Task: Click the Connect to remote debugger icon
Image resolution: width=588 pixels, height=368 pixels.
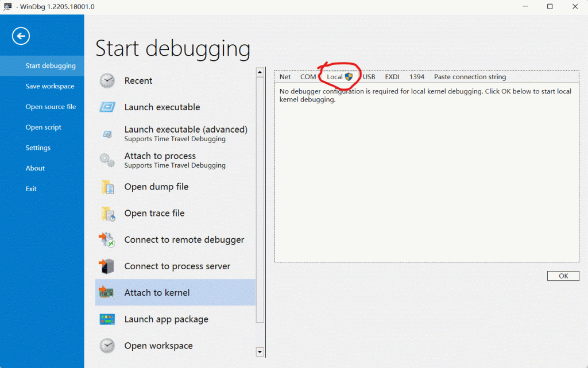Action: (107, 240)
